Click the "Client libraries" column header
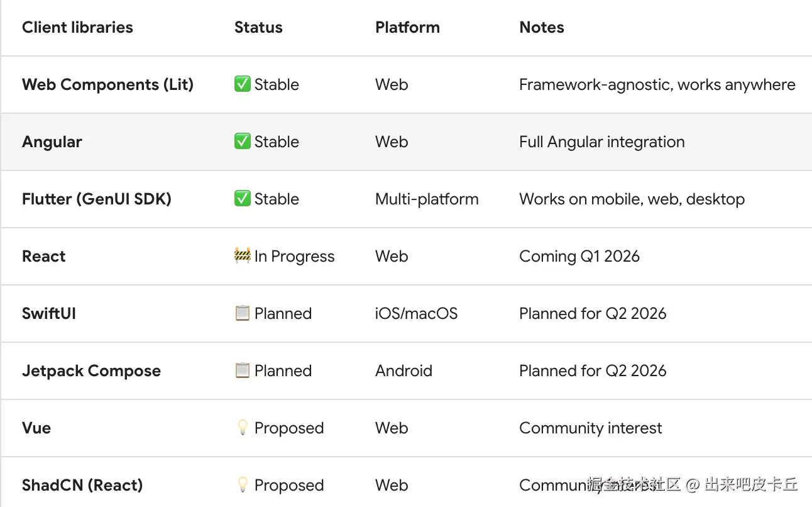812x507 pixels. tap(77, 28)
